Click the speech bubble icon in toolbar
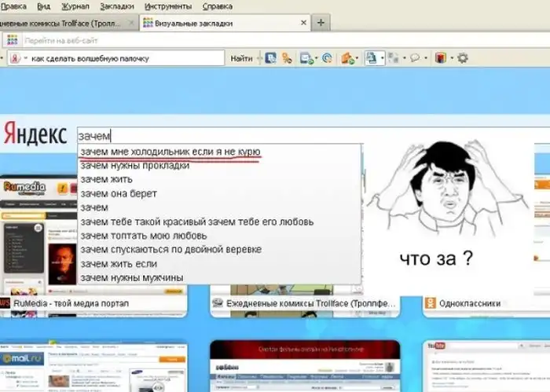Viewport: 550px width, 392px height. (x=414, y=58)
